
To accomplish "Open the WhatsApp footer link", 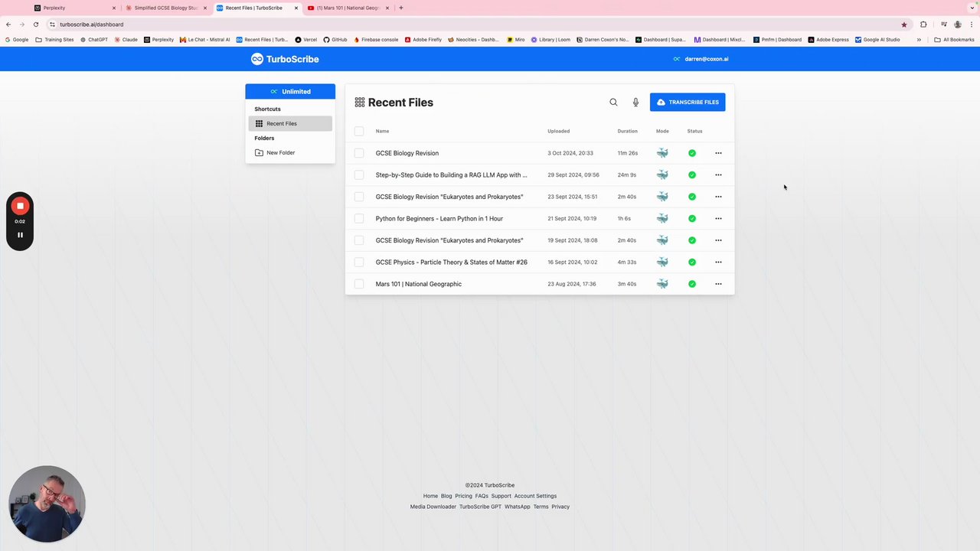I will pos(518,507).
